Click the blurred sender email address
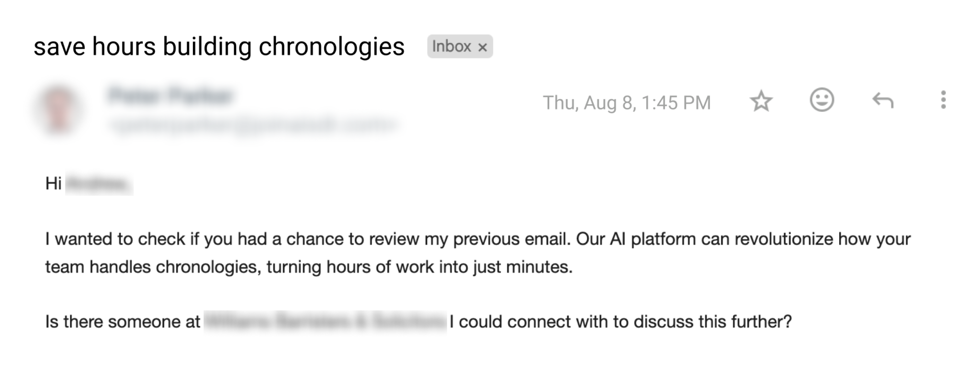This screenshot has height=382, width=980. pos(252,124)
